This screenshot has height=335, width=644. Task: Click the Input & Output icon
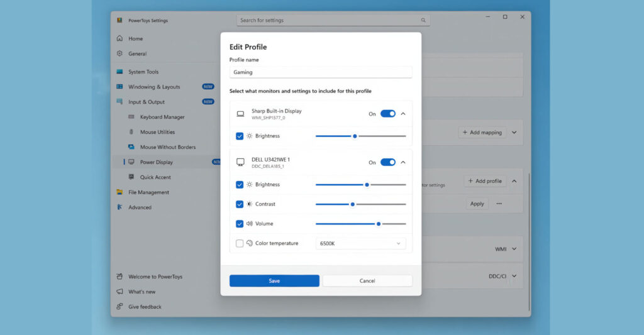119,102
